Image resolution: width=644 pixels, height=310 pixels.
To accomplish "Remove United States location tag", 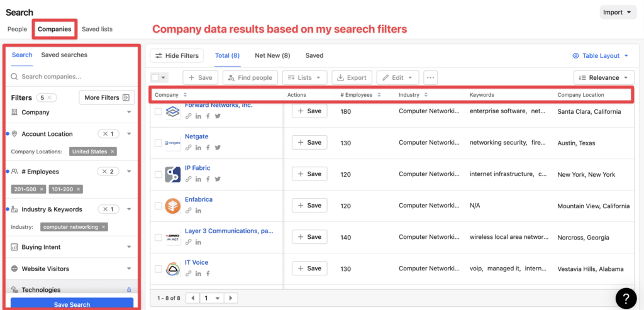I will point(112,152).
